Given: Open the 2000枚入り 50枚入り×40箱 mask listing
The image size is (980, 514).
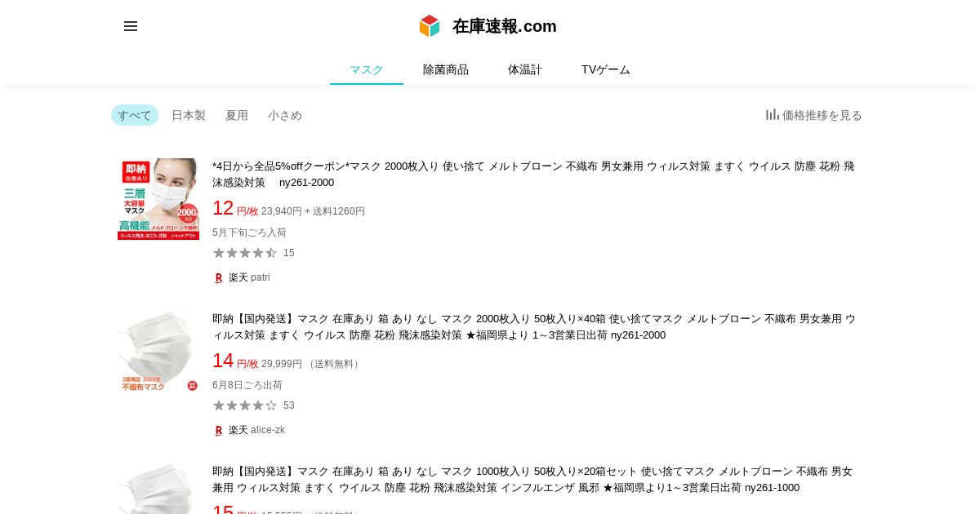Looking at the screenshot, I should click(x=534, y=326).
